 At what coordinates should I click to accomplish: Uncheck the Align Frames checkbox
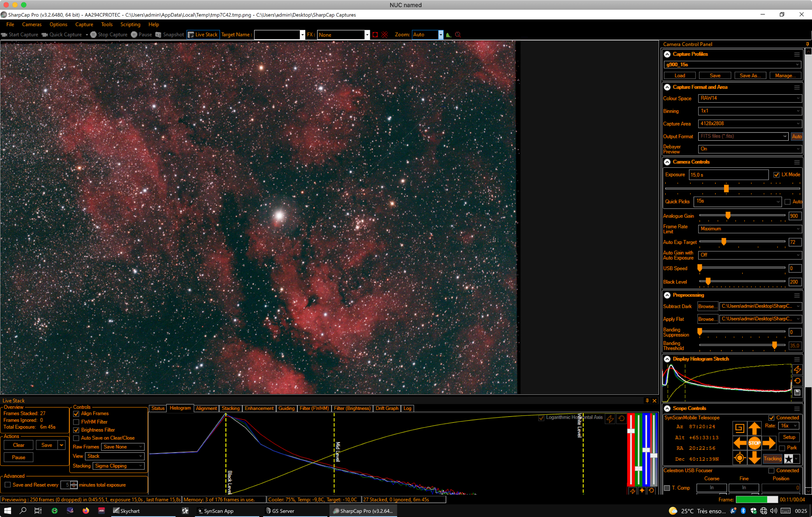(76, 414)
